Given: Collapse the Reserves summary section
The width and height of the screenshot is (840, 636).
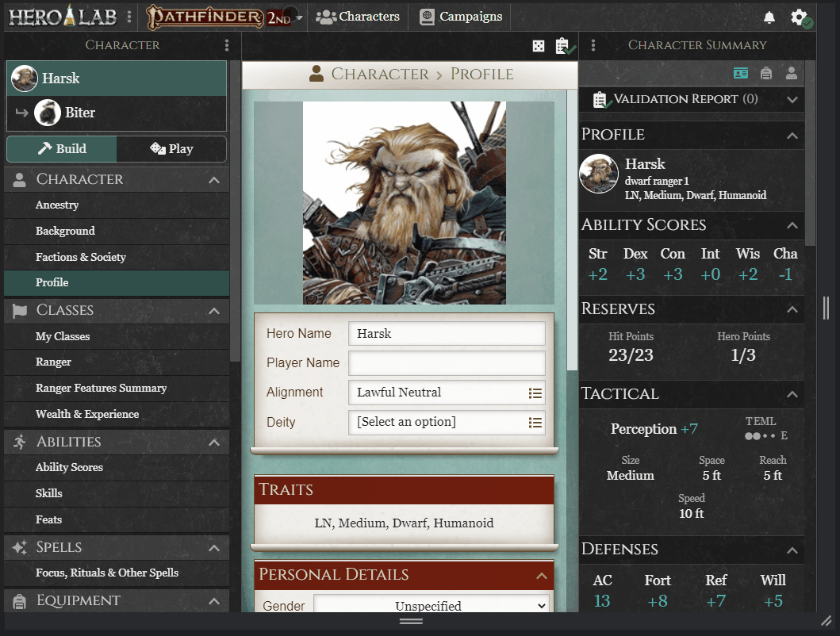Looking at the screenshot, I should (x=792, y=310).
